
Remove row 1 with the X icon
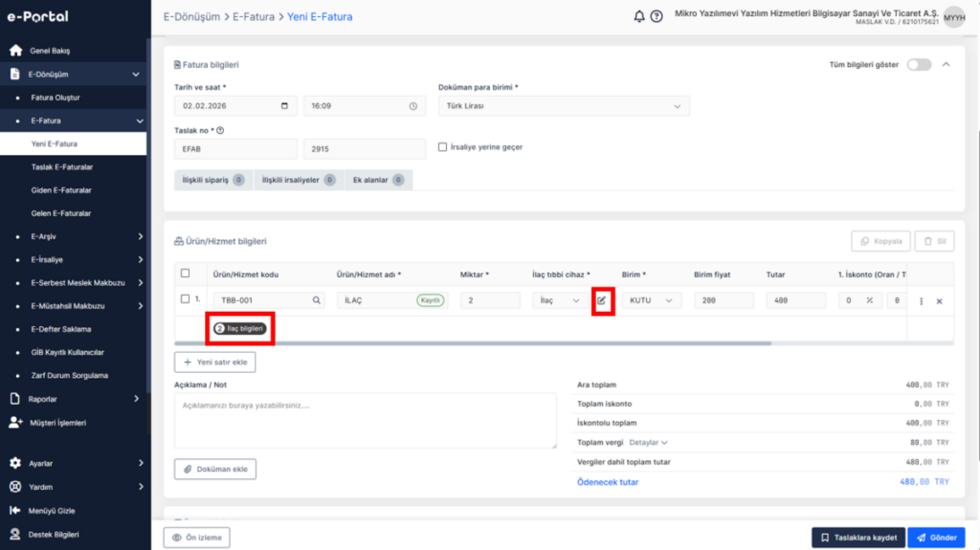coord(940,301)
